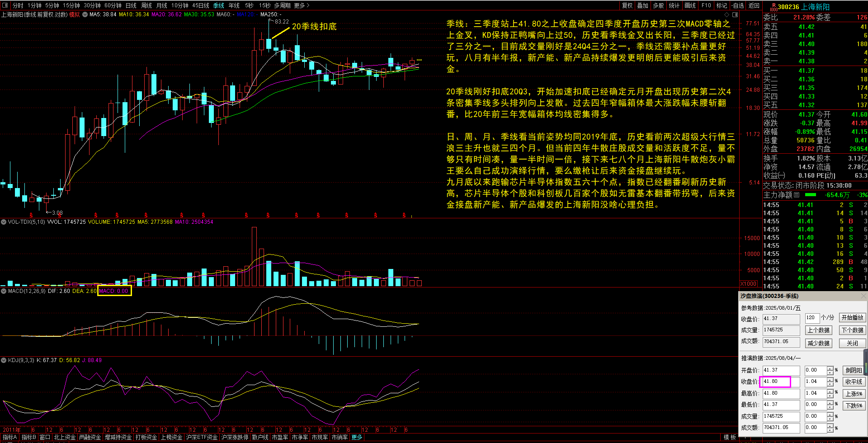Click simulated 成交额 percent spinner arrows

(x=830, y=428)
